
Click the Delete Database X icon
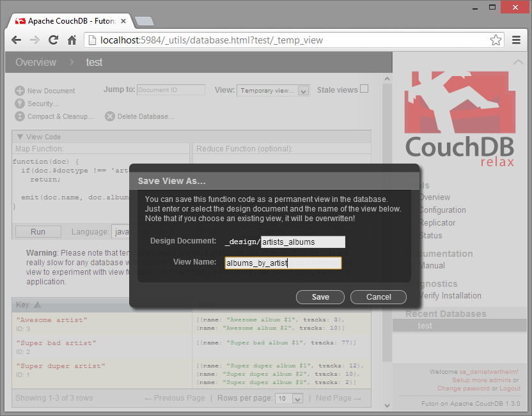109,116
